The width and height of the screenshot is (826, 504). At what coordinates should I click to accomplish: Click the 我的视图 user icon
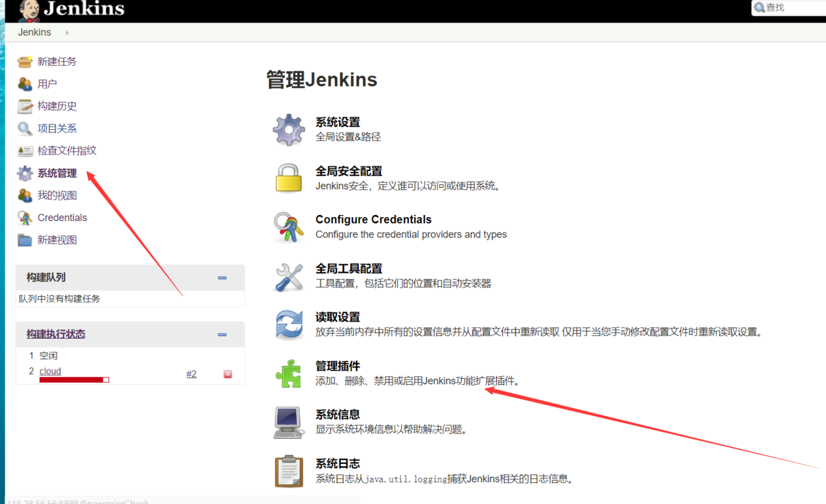[25, 196]
